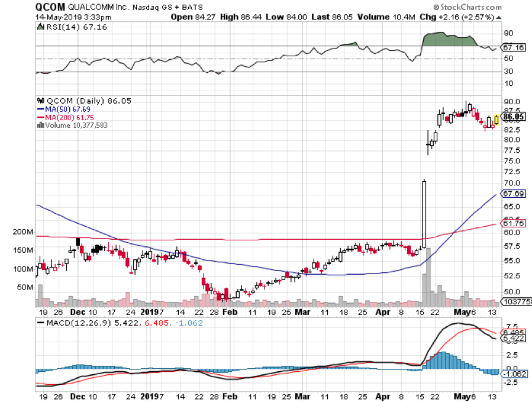Click the Mar label on MACD panel axis
The image size is (532, 402).
(302, 397)
